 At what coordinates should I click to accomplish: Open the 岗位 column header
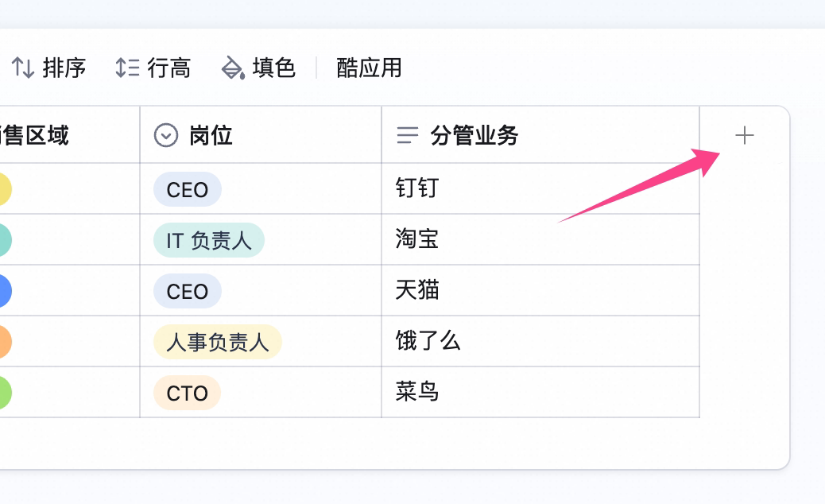(x=261, y=135)
